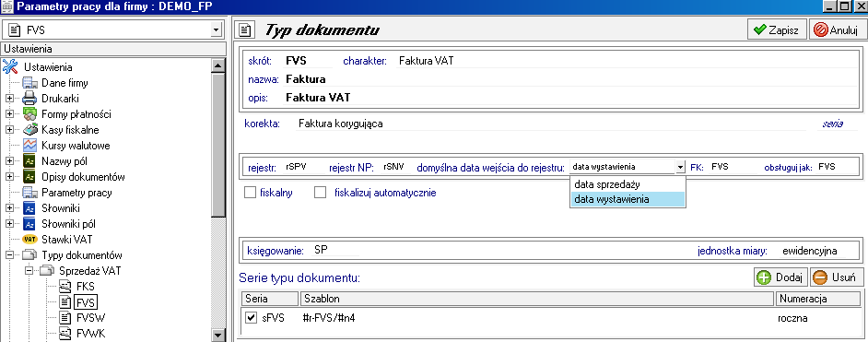Click the FKS document icon
The image size is (868, 342).
click(x=65, y=287)
